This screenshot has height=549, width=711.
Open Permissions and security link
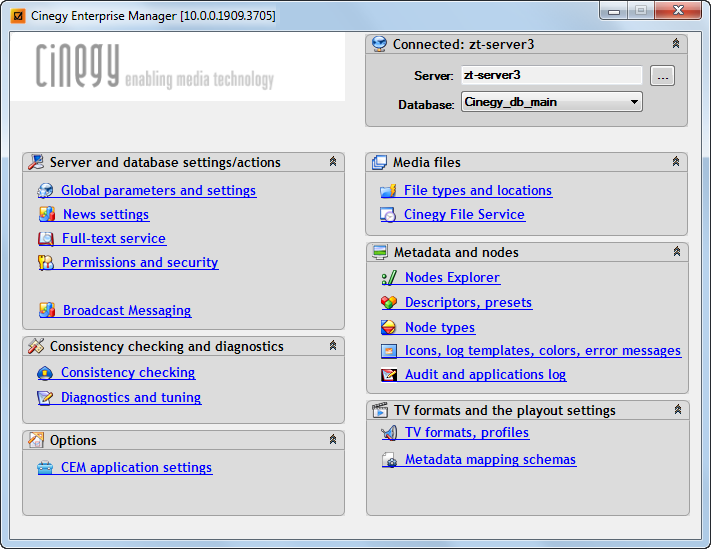pyautogui.click(x=140, y=262)
